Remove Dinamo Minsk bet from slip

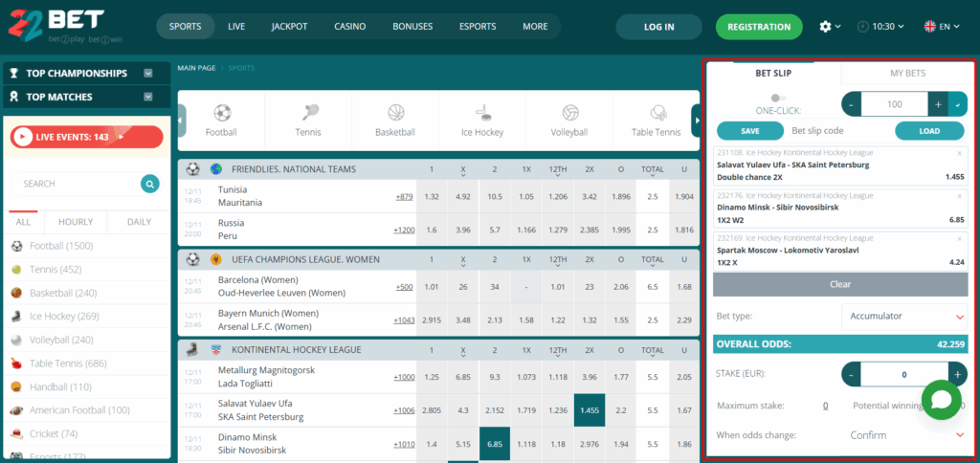[x=959, y=195]
